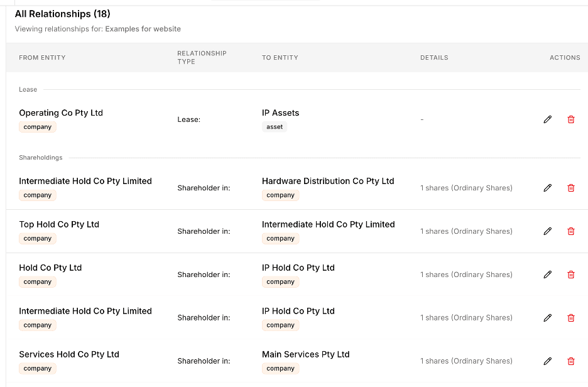
Task: Delete the Hardware Distribution Co shareholding row
Action: (x=570, y=188)
